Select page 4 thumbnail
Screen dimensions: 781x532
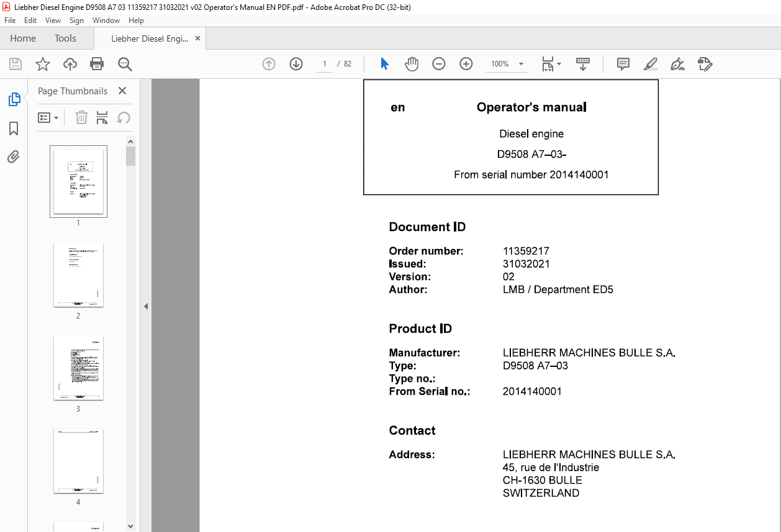coord(78,461)
